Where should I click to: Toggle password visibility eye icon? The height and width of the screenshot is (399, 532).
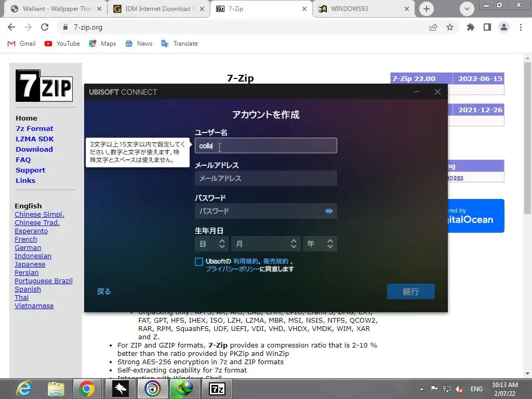(329, 211)
